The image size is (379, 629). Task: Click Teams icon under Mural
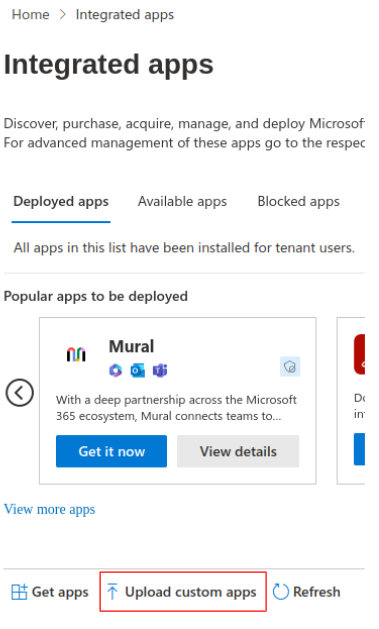(x=160, y=370)
